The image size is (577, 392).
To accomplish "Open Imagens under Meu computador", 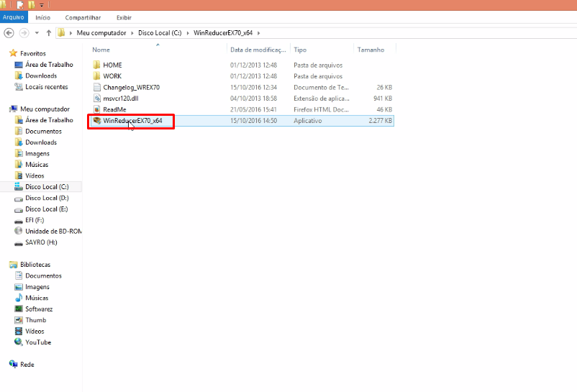I will [37, 154].
